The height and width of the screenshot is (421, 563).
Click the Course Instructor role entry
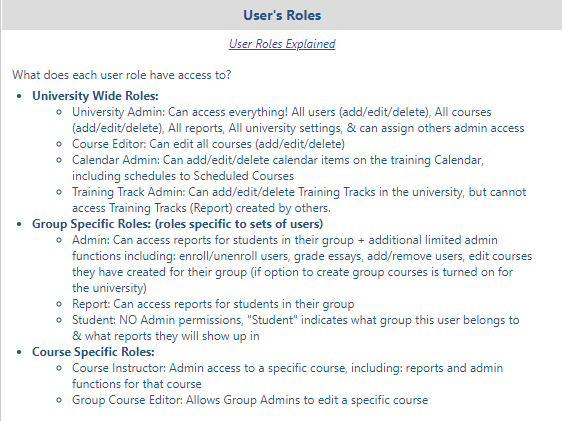(x=287, y=376)
